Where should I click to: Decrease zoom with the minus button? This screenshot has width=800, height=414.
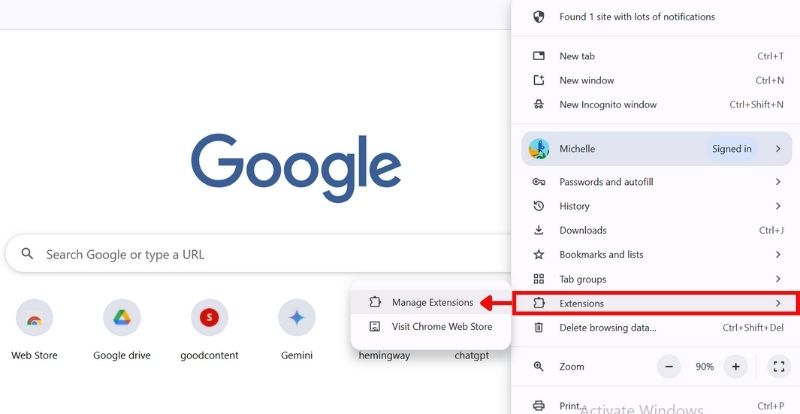pyautogui.click(x=669, y=367)
